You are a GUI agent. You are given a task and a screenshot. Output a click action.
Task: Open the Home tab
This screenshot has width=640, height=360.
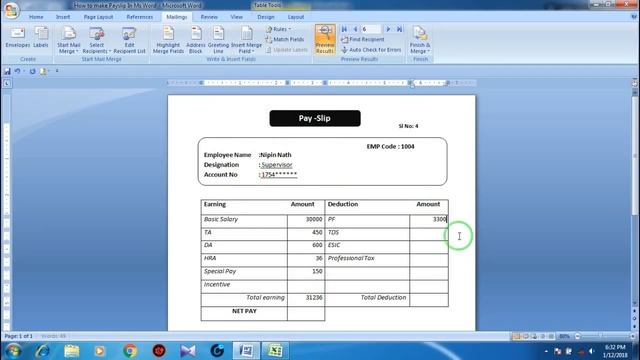click(36, 17)
